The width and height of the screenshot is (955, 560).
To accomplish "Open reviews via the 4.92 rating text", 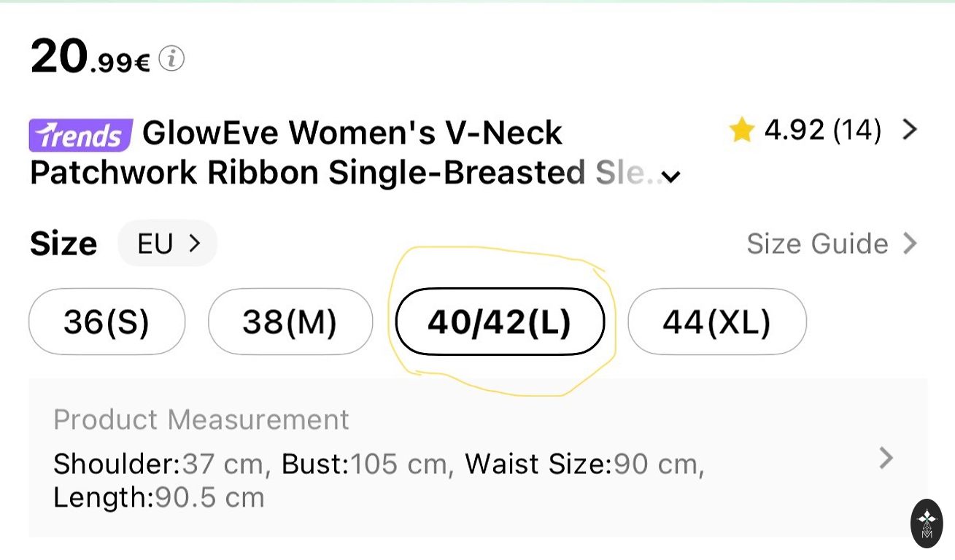I will click(x=822, y=131).
